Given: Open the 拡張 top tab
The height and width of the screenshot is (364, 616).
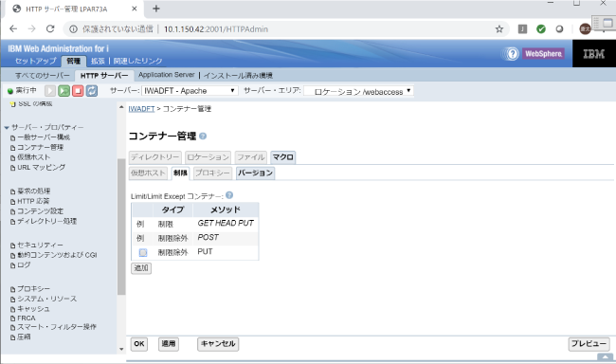Looking at the screenshot, I should tap(98, 61).
